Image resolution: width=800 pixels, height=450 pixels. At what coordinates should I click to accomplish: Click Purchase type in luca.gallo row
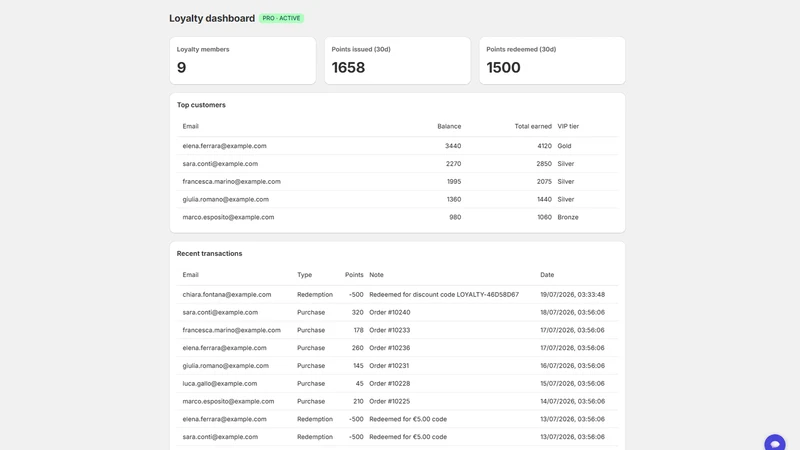pos(311,384)
